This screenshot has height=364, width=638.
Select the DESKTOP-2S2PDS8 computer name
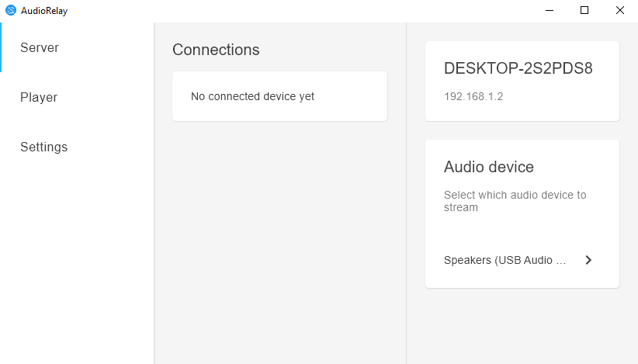pos(518,68)
